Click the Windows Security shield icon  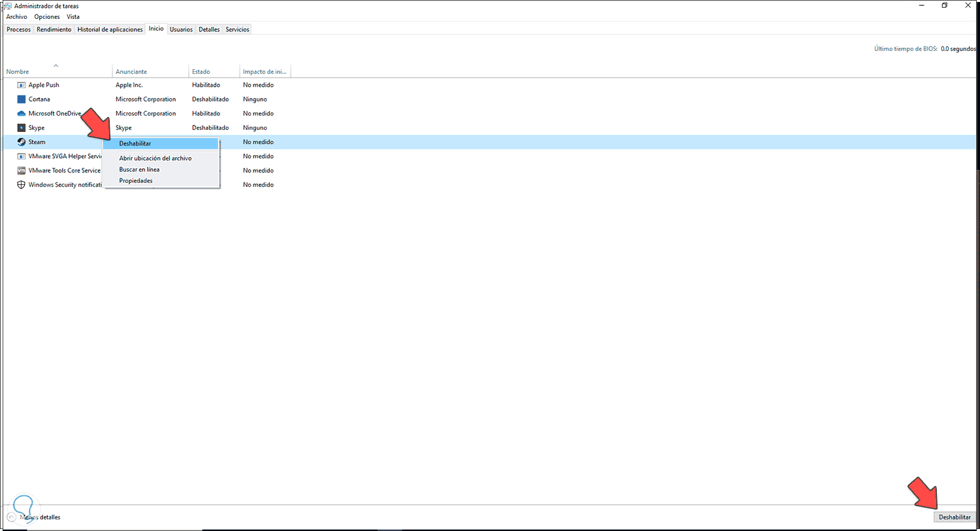pos(22,185)
